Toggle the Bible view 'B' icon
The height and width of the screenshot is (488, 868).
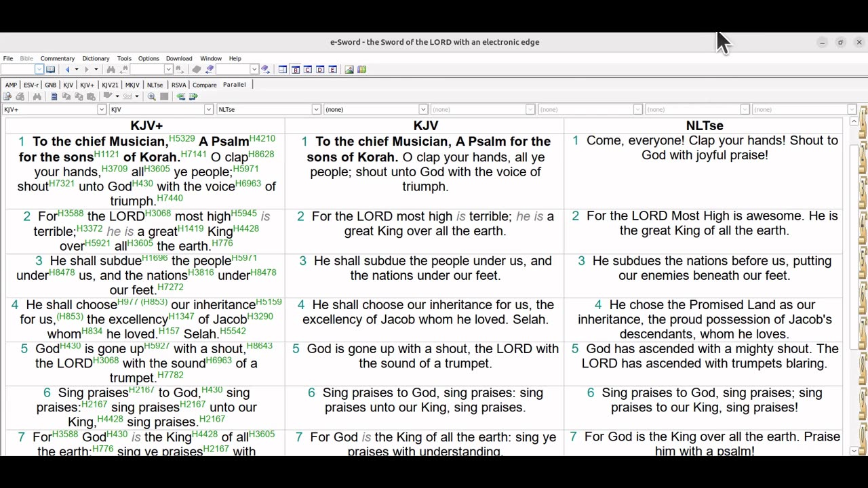296,69
